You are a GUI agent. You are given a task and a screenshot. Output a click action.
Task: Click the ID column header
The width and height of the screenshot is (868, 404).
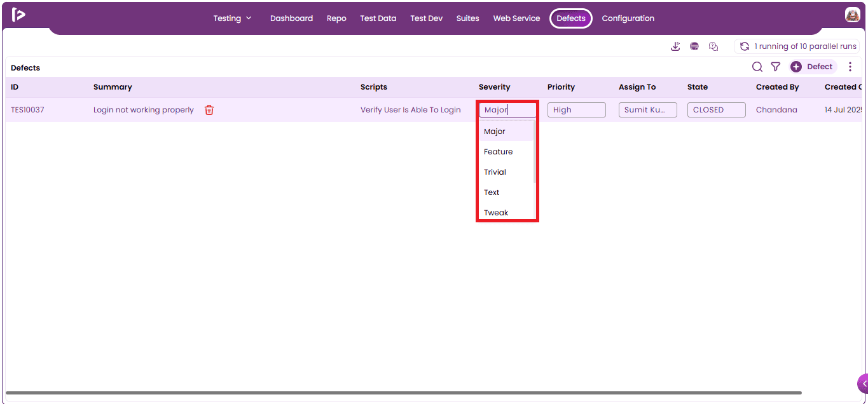pos(15,87)
